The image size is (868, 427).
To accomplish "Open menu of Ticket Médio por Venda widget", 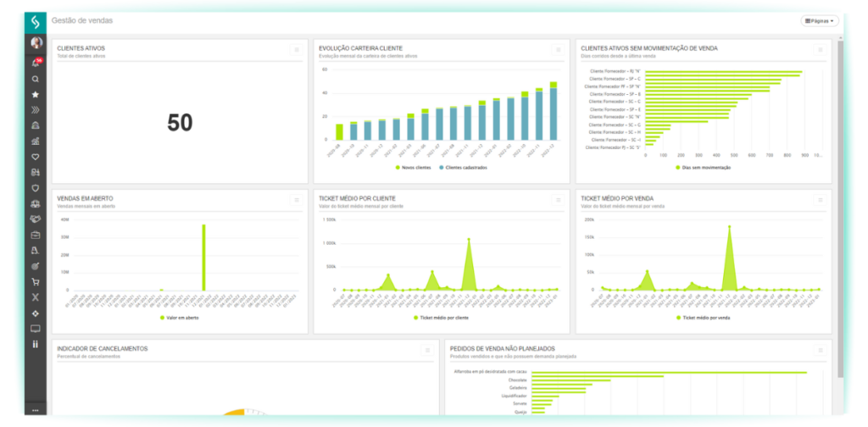I will [x=820, y=200].
